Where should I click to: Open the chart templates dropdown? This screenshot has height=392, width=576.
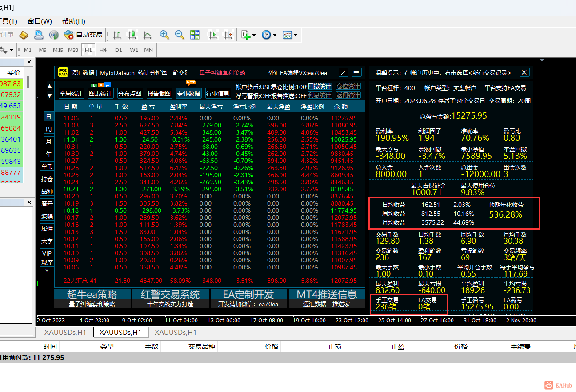pyautogui.click(x=290, y=35)
